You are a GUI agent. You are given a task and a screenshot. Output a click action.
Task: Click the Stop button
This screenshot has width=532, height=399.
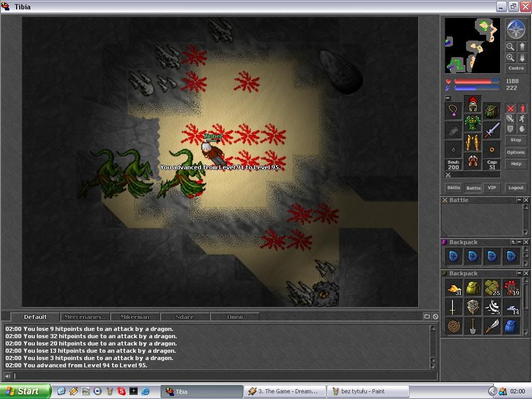click(x=516, y=140)
